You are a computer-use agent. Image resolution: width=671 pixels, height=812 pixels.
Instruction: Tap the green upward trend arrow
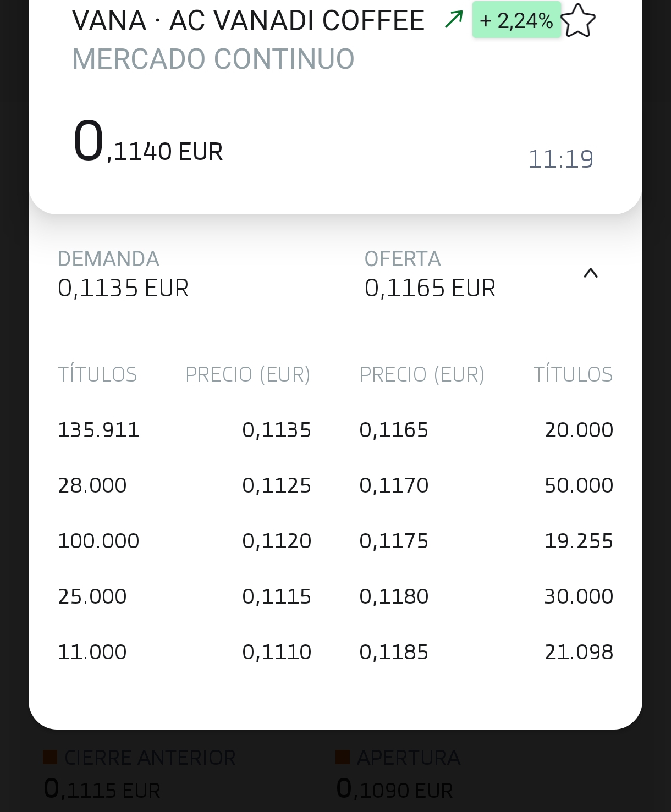454,20
